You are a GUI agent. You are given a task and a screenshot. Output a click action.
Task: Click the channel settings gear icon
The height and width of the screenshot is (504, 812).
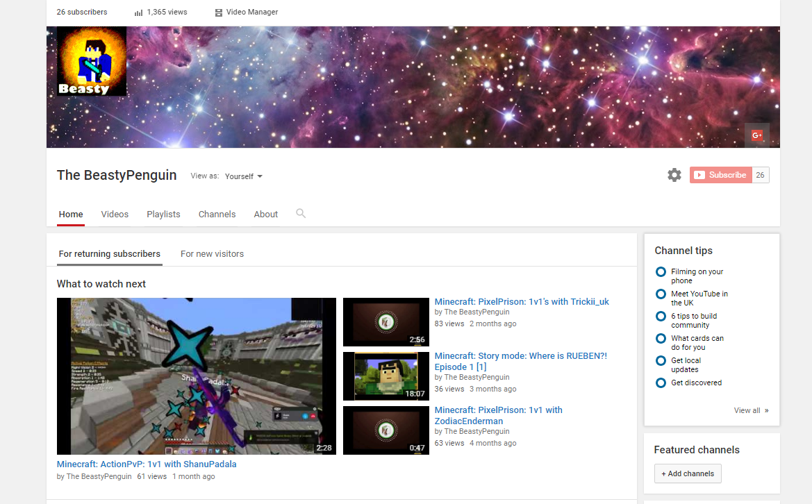click(x=674, y=175)
